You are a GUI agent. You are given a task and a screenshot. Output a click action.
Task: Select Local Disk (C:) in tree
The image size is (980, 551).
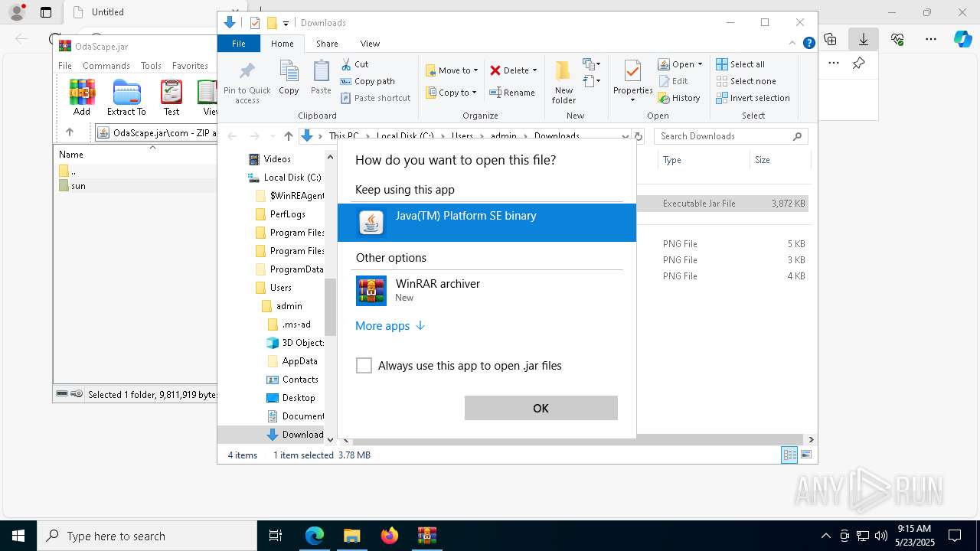coord(284,178)
